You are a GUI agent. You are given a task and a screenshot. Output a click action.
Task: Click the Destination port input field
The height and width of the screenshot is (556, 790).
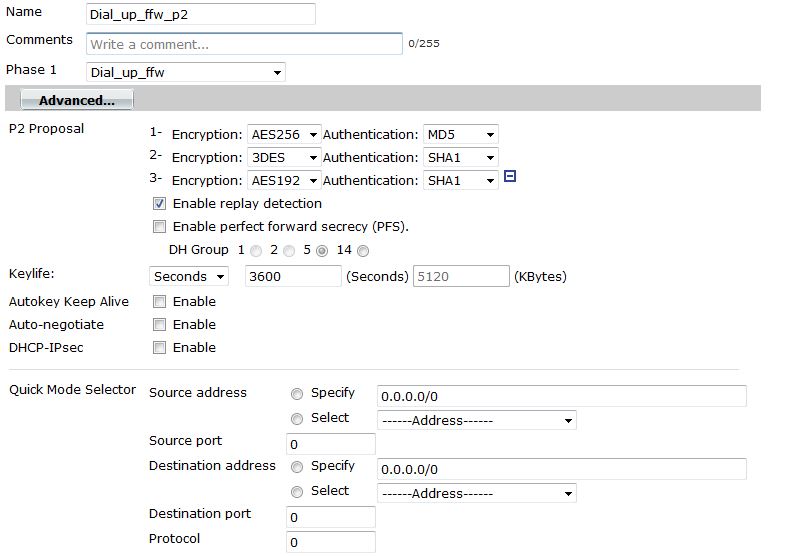[x=331, y=517]
